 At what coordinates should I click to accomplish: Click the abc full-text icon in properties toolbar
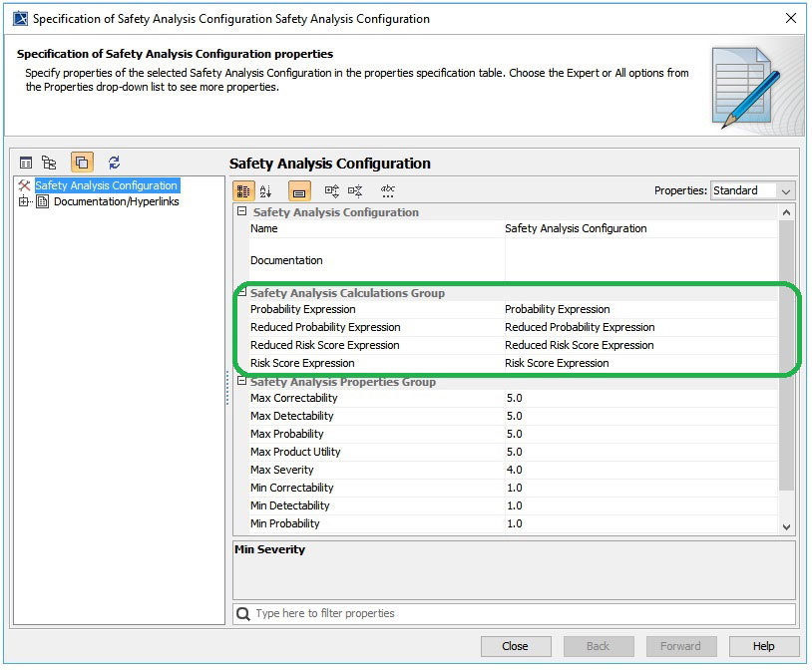[388, 191]
